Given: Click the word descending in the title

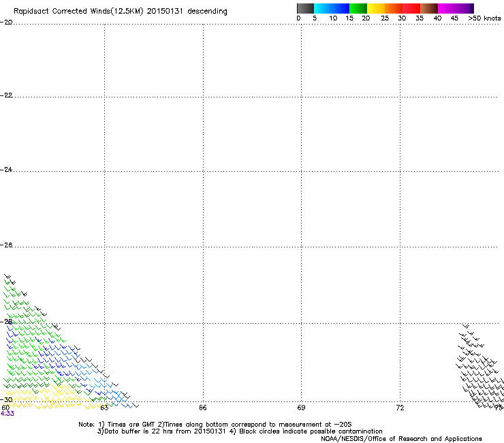Looking at the screenshot, I should click(x=207, y=12).
